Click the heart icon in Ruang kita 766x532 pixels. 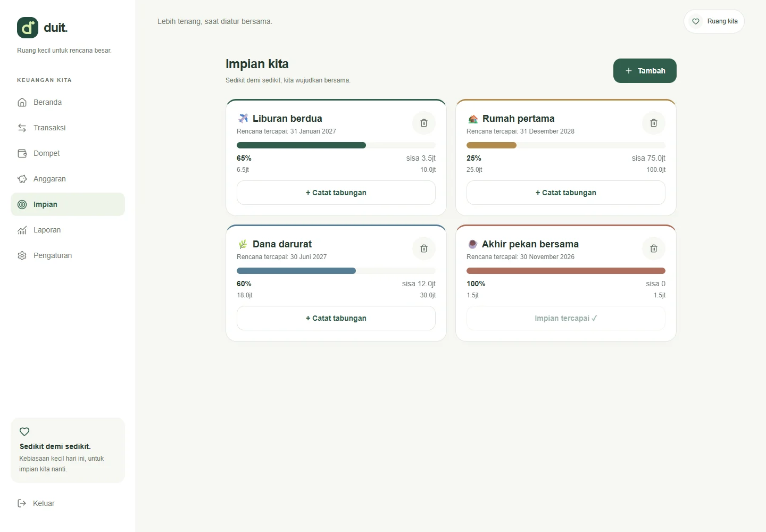pyautogui.click(x=696, y=21)
